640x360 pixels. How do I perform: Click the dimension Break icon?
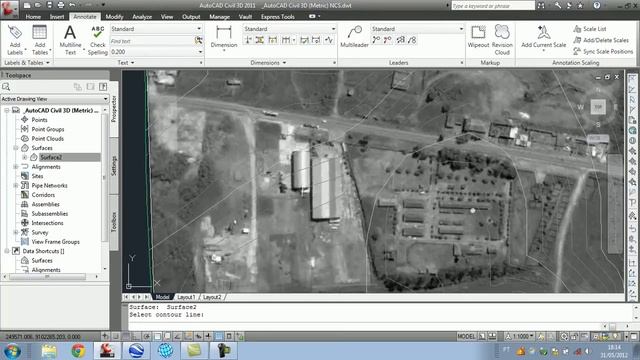pyautogui.click(x=248, y=40)
